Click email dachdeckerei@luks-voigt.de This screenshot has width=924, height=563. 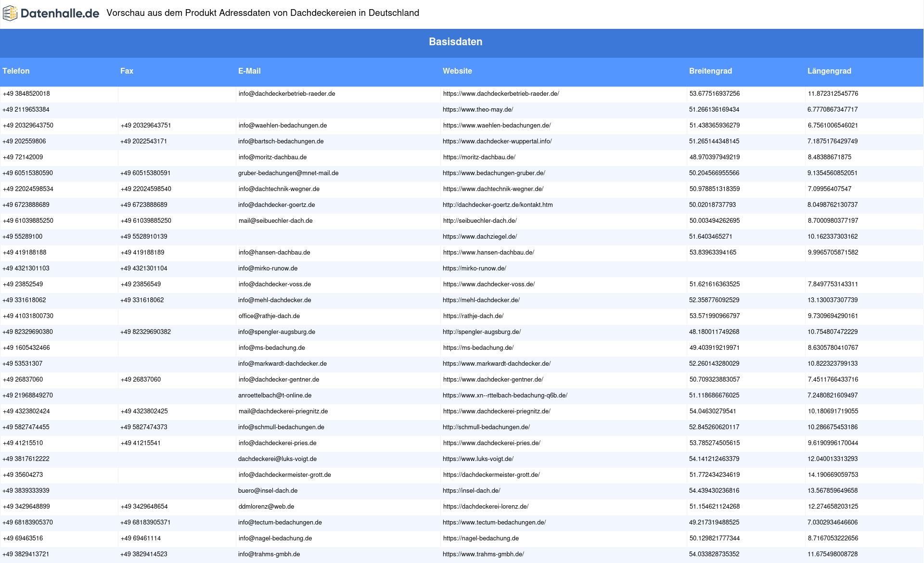pyautogui.click(x=277, y=459)
